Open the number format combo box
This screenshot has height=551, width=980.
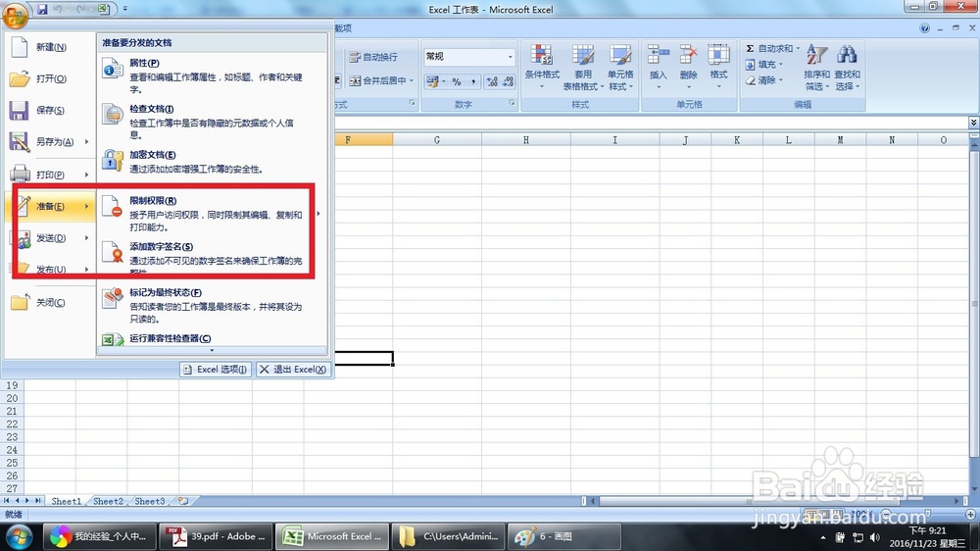tap(468, 57)
